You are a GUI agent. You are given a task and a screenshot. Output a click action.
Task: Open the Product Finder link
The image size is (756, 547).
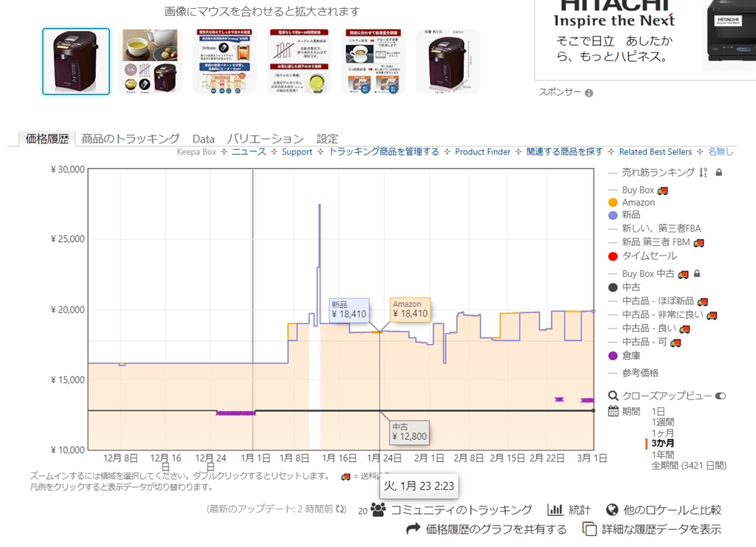(483, 152)
